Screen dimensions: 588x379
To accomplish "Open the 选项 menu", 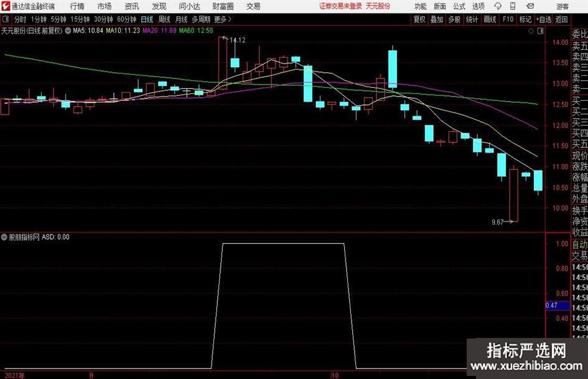I will pyautogui.click(x=478, y=6).
